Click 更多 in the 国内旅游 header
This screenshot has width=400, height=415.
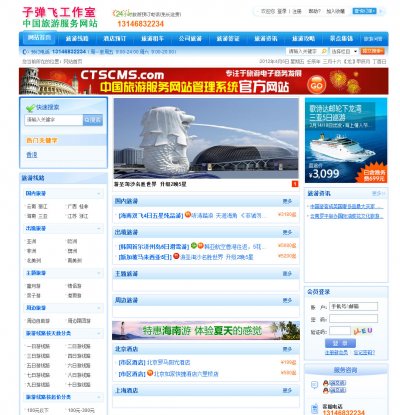pos(287,201)
